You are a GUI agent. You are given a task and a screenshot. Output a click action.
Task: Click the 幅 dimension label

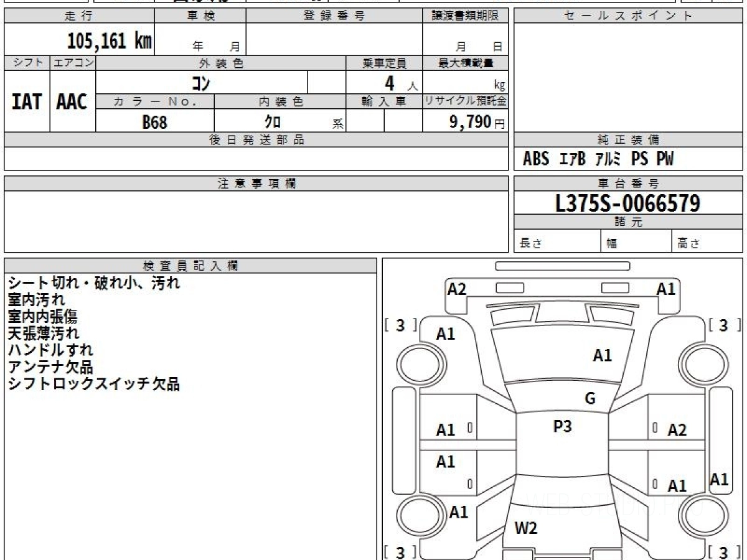coord(612,244)
